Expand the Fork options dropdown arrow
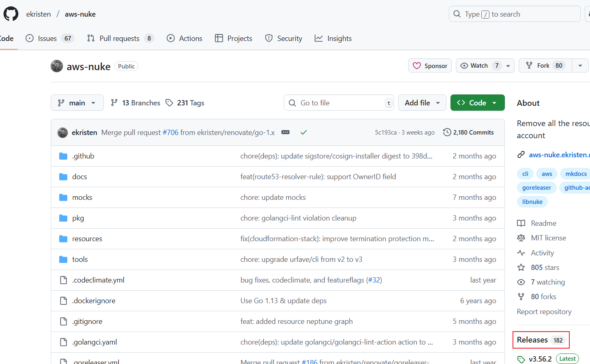 [x=580, y=66]
